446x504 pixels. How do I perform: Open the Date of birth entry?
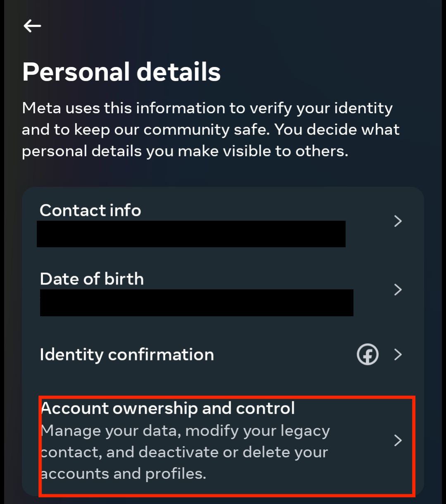92,279
